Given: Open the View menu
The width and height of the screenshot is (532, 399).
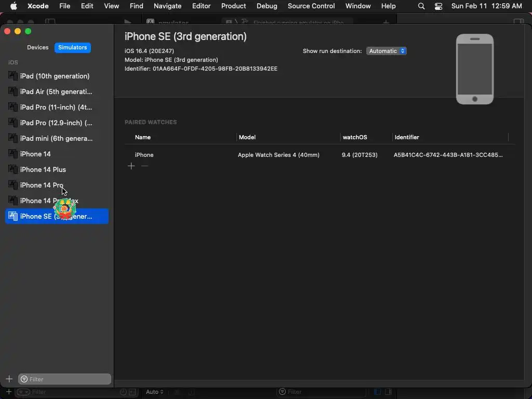Looking at the screenshot, I should [x=112, y=6].
